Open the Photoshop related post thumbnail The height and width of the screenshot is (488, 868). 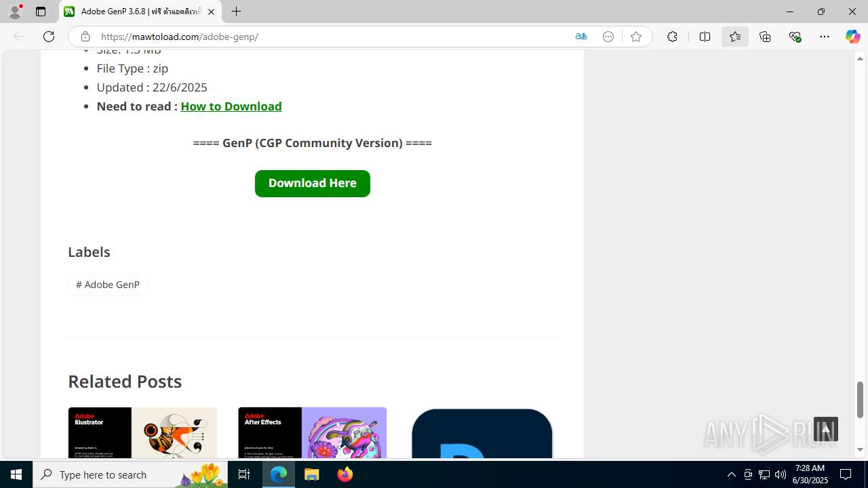482,432
